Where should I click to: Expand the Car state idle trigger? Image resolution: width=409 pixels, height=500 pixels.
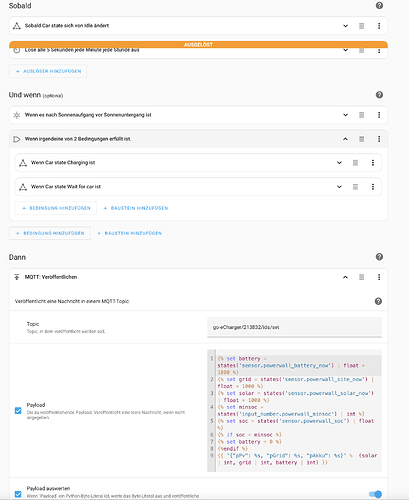(x=345, y=26)
